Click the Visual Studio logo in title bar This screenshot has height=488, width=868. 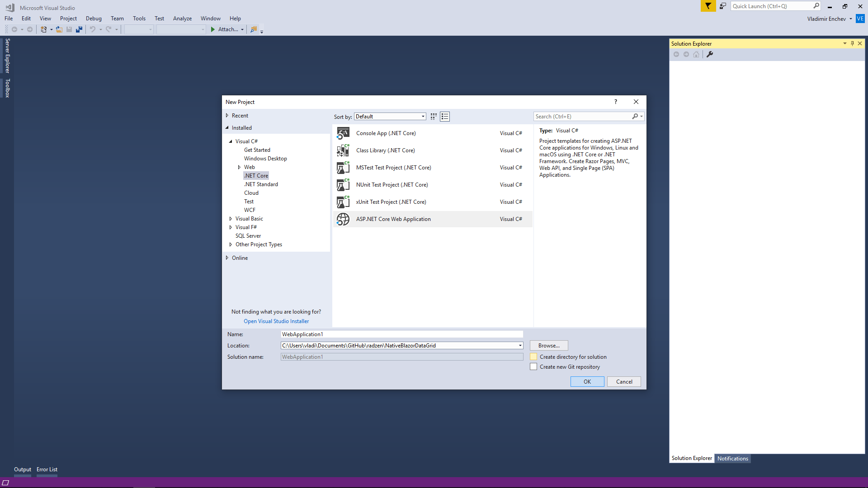click(9, 7)
